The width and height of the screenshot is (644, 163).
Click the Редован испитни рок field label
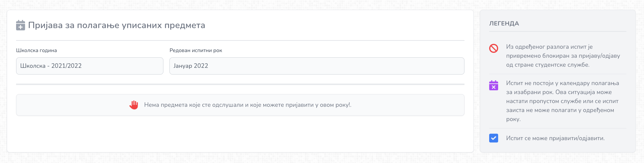point(196,50)
